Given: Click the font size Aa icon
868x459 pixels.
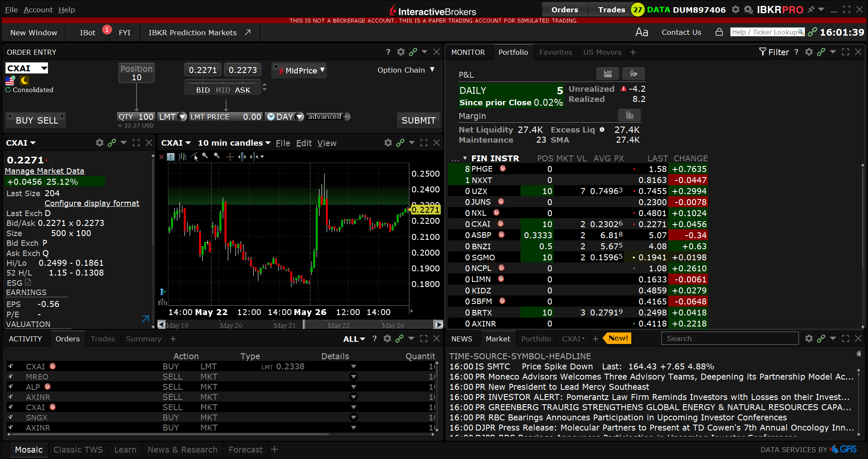Looking at the screenshot, I should [x=641, y=32].
